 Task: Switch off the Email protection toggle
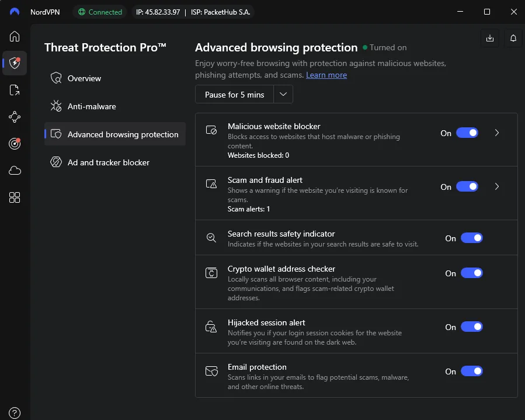[x=472, y=371]
